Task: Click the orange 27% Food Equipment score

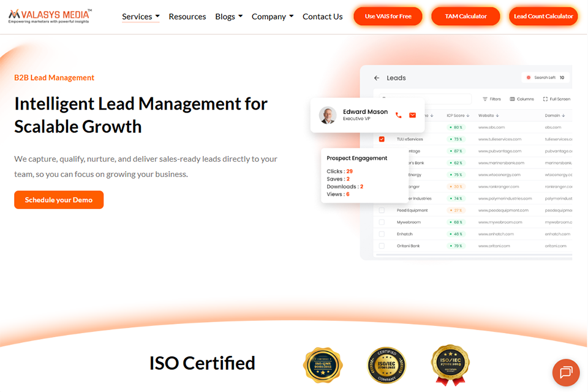Action: [x=456, y=211]
